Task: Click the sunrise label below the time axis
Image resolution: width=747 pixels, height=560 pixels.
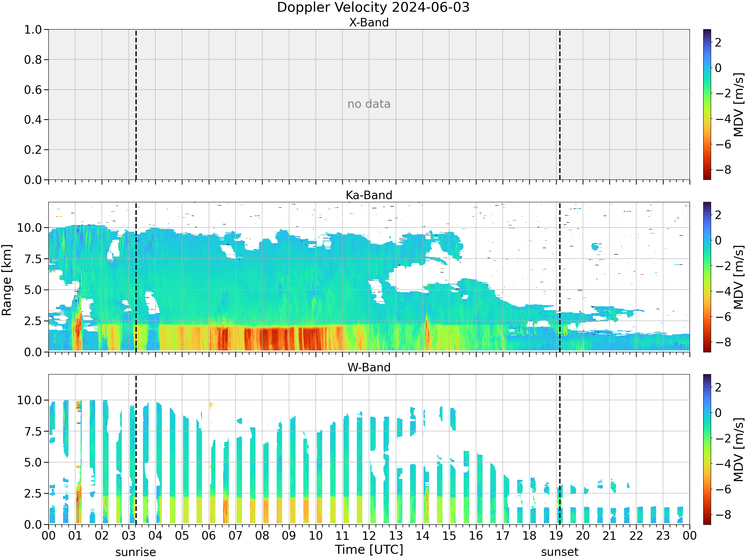Action: point(136,552)
